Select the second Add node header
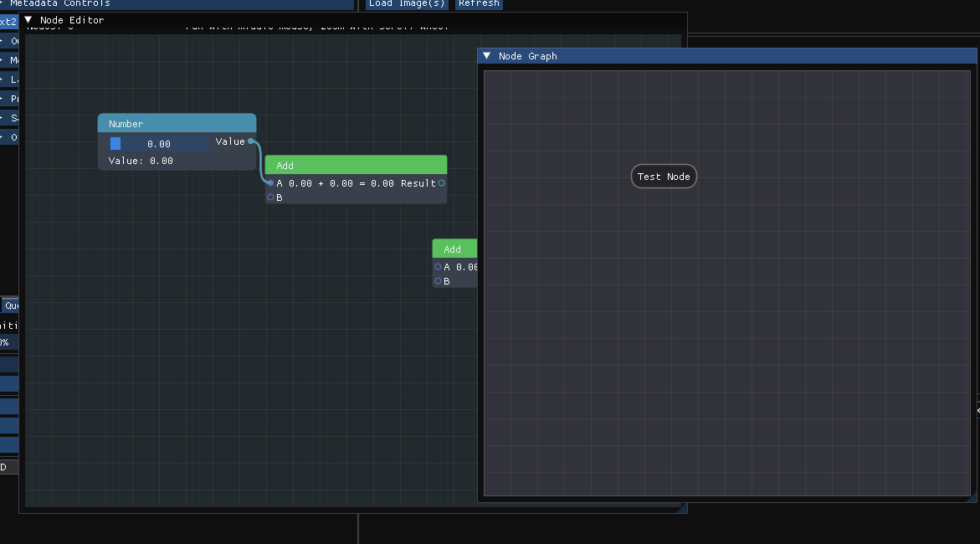Image resolution: width=980 pixels, height=544 pixels. (x=455, y=249)
